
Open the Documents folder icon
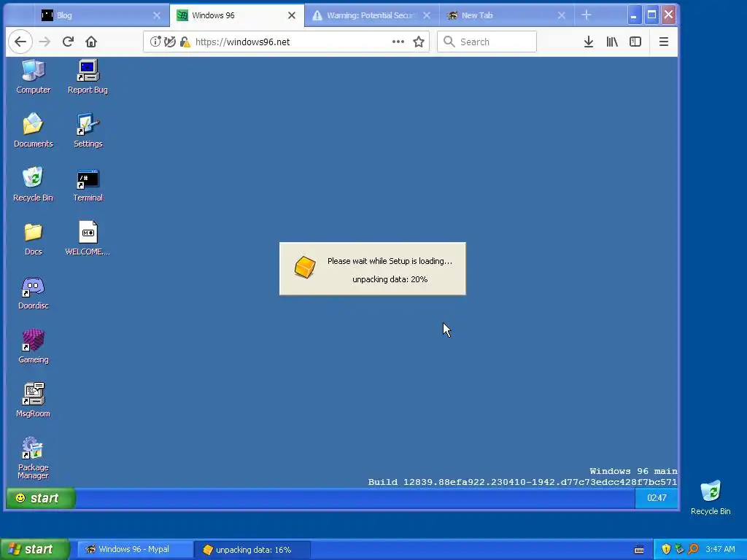coord(34,130)
